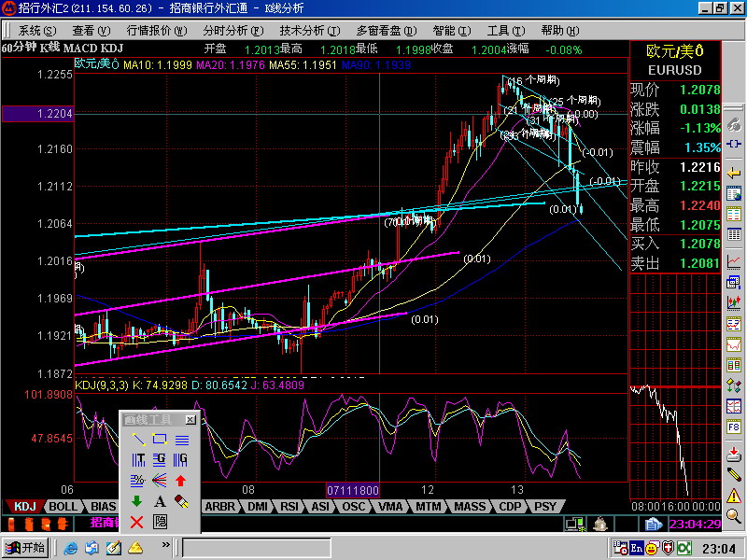Image resolution: width=747 pixels, height=560 pixels.
Task: Launch Internet Explorer from quick launch
Action: tap(71, 549)
